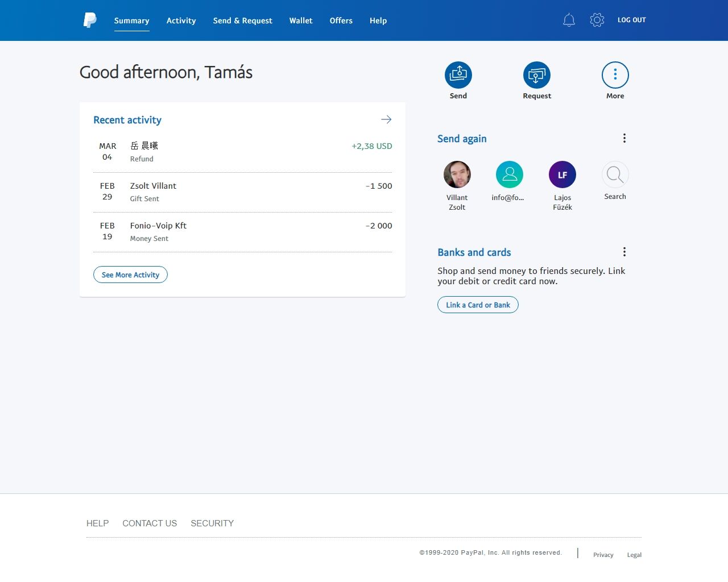
Task: Click the PayPal logo icon
Action: pyautogui.click(x=90, y=20)
